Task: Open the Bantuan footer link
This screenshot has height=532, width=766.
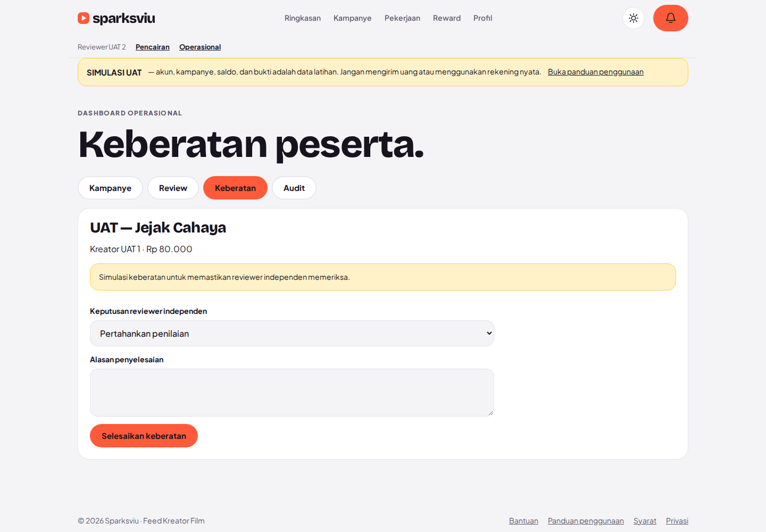Action: pyautogui.click(x=523, y=521)
